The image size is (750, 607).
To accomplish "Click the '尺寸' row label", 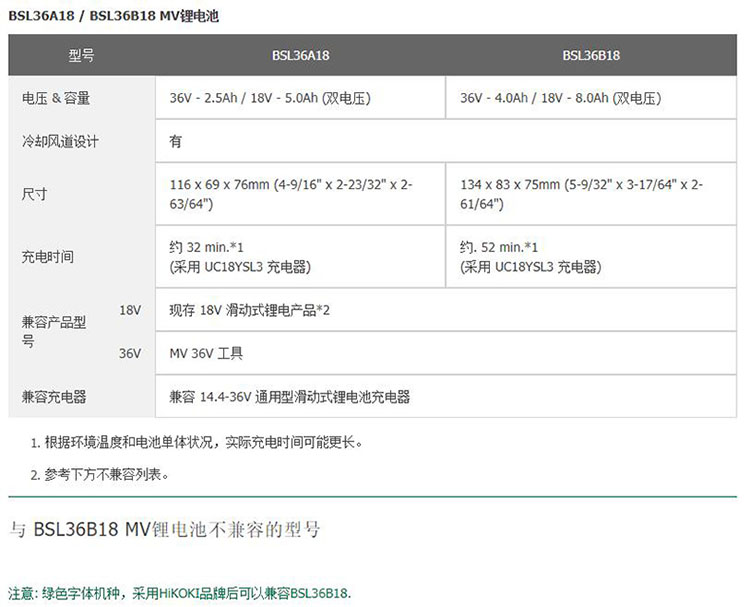I will (34, 194).
